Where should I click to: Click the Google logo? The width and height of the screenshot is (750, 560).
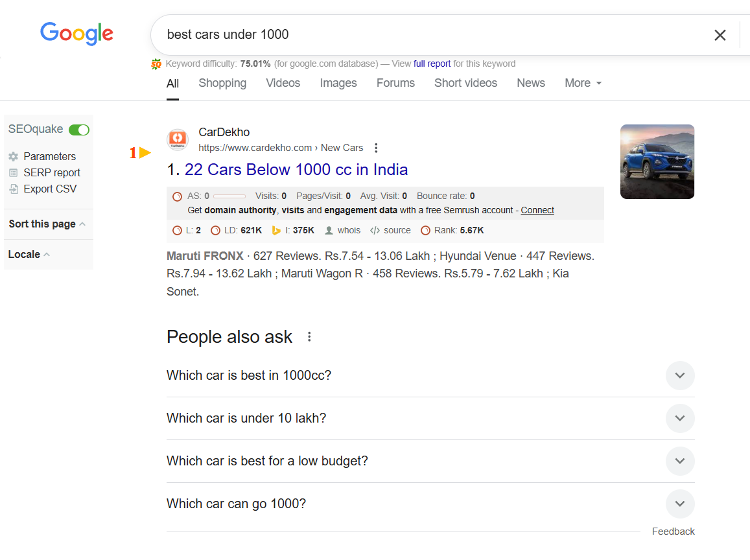click(x=76, y=34)
